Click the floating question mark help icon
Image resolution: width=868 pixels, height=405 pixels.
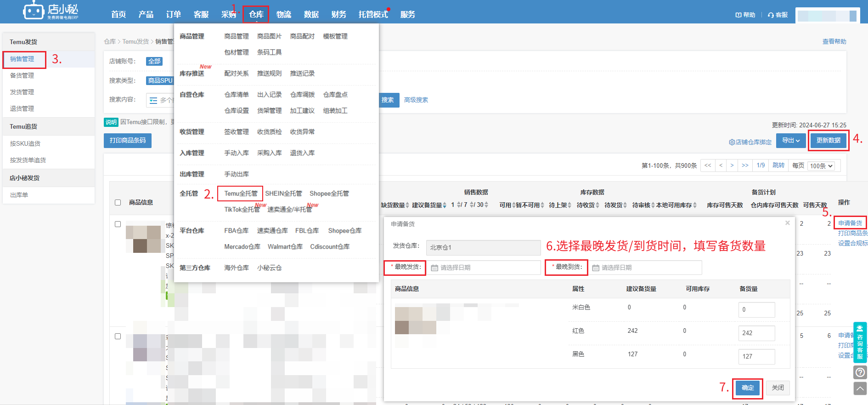[860, 372]
